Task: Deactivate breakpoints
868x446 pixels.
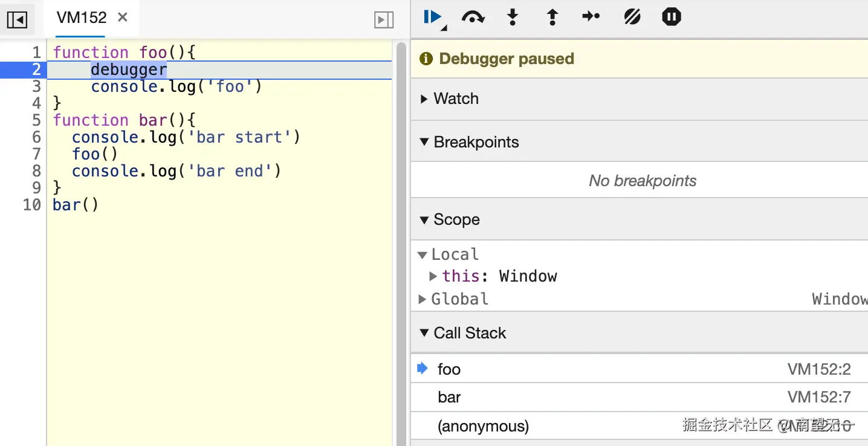Action: tap(632, 17)
